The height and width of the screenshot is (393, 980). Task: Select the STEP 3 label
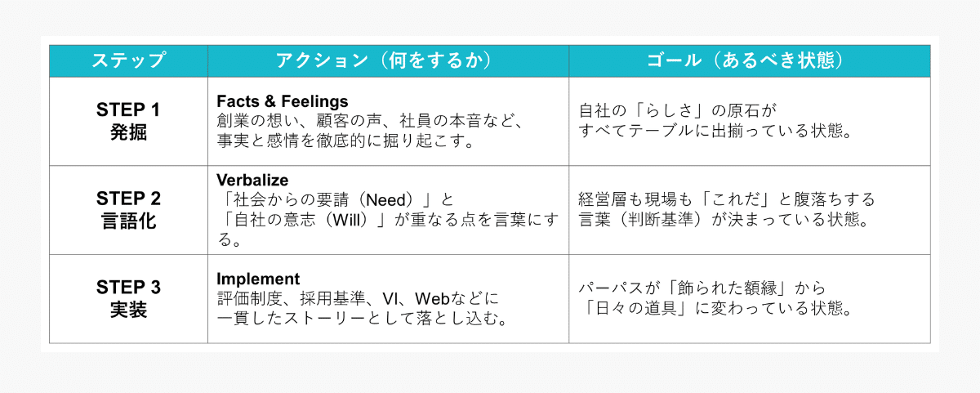(128, 287)
